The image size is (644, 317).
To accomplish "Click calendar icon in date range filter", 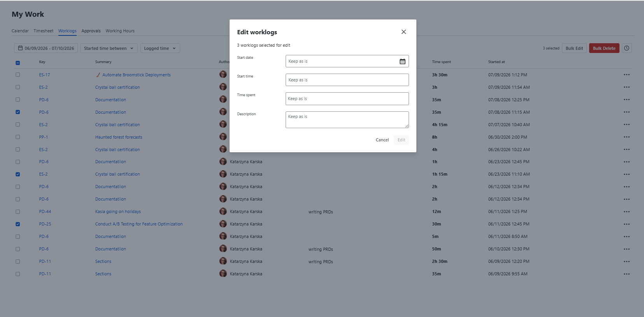I will click(20, 48).
